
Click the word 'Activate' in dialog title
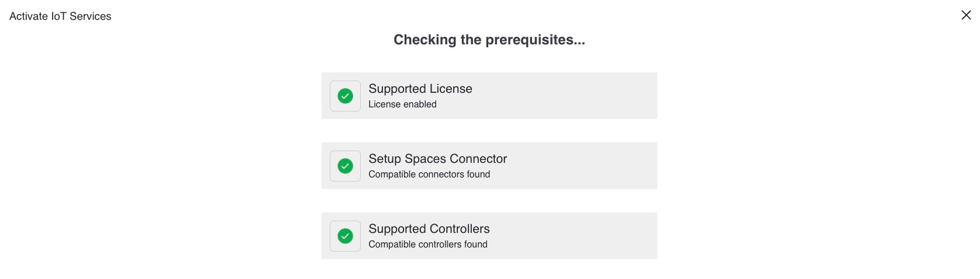[29, 16]
